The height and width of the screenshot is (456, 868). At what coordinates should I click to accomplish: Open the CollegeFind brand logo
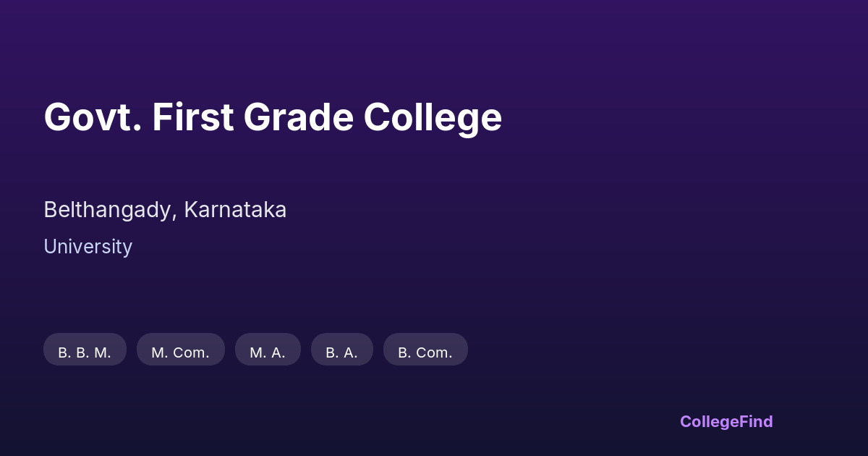pos(726,421)
